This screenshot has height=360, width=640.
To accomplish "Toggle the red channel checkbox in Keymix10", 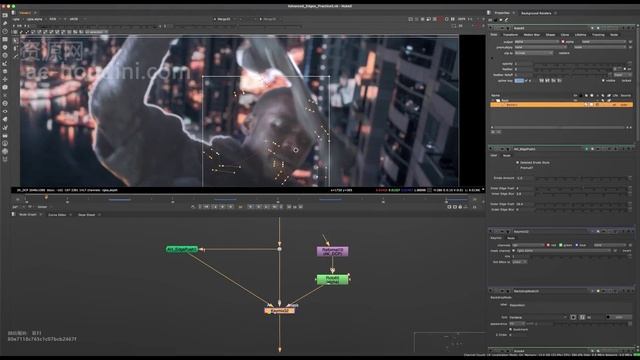I will click(548, 245).
